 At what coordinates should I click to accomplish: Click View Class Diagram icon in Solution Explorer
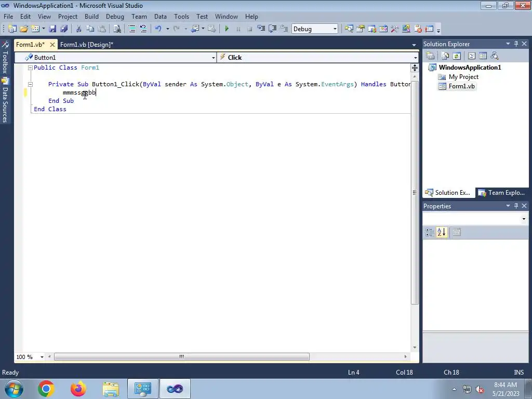(x=495, y=56)
